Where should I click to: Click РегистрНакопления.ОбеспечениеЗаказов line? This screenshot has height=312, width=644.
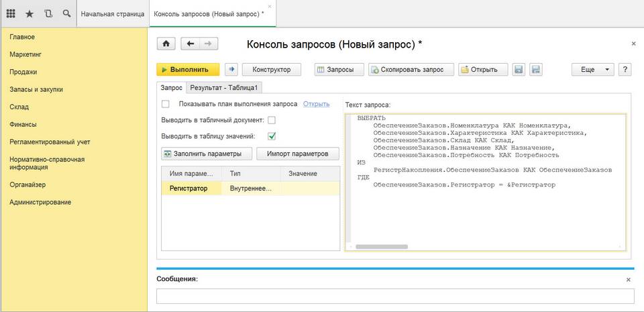[x=492, y=170]
